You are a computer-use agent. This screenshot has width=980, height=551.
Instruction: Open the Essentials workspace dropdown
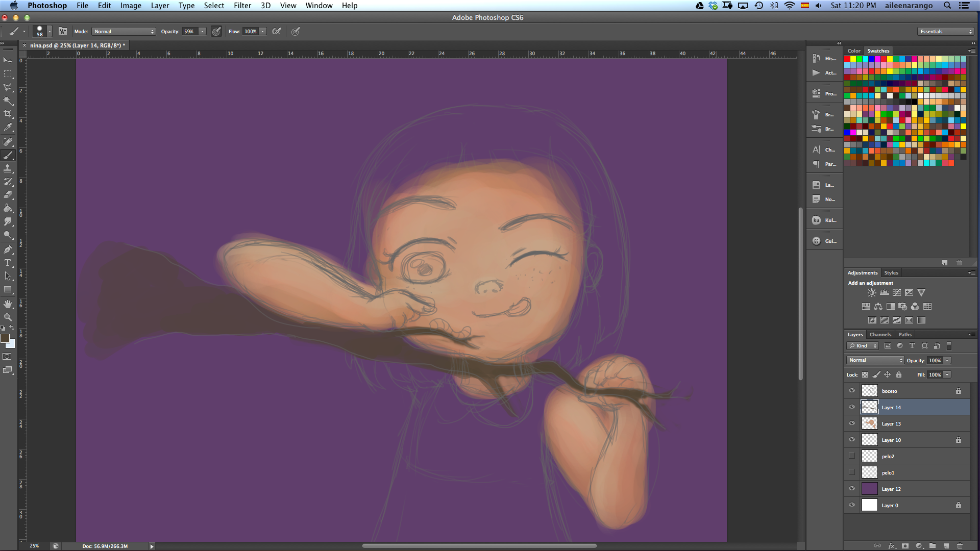pos(946,32)
